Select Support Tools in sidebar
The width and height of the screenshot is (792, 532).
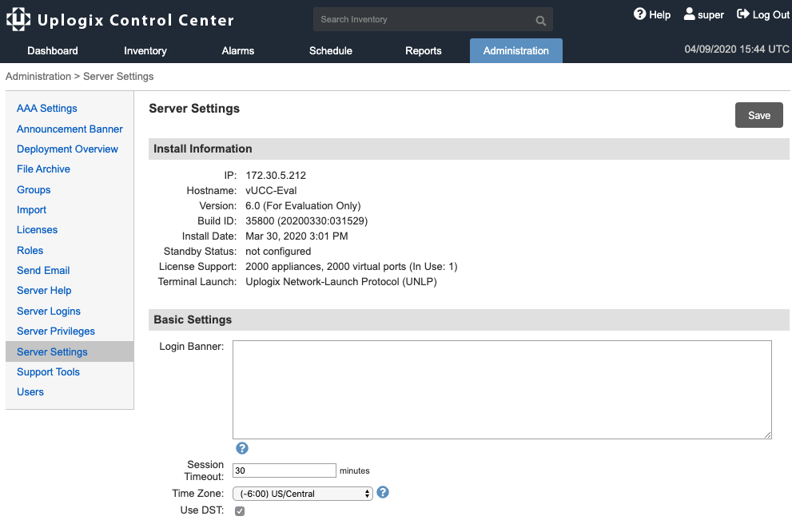[x=48, y=372]
